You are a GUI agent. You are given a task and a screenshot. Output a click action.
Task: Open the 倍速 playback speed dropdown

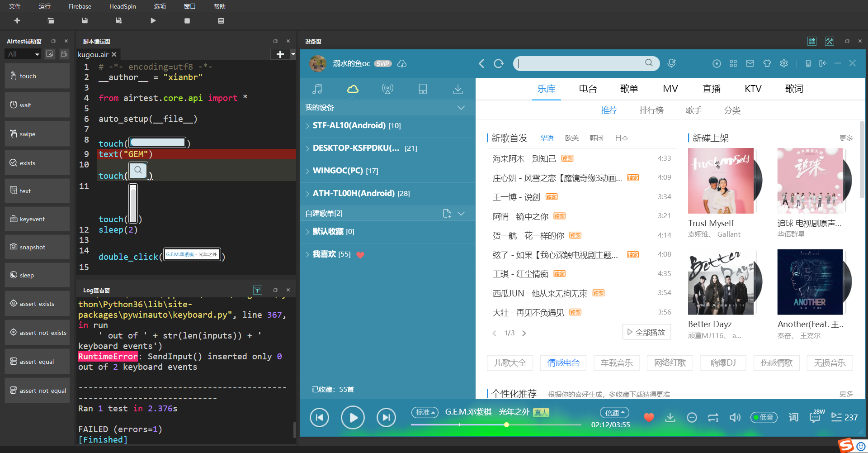[x=614, y=413]
